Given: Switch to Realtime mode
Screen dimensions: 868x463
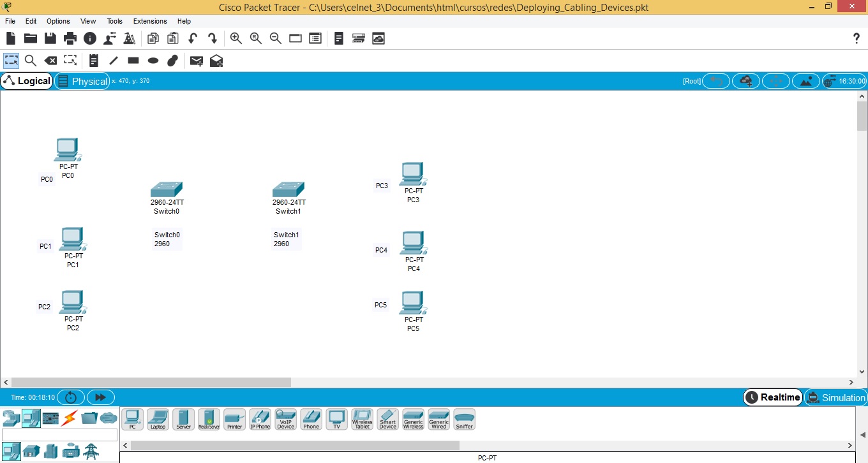Looking at the screenshot, I should tap(772, 397).
